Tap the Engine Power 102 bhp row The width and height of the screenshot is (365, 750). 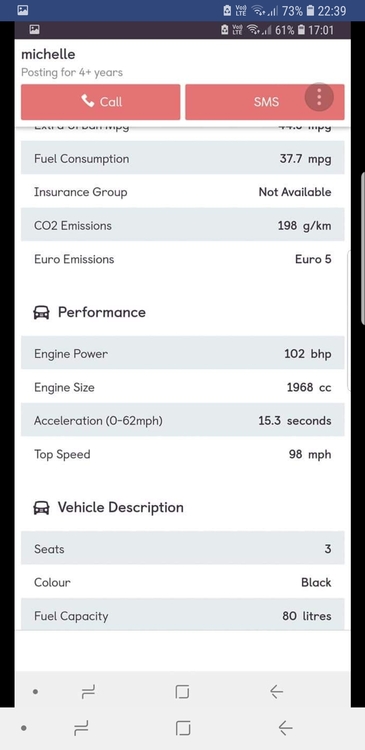(x=183, y=353)
